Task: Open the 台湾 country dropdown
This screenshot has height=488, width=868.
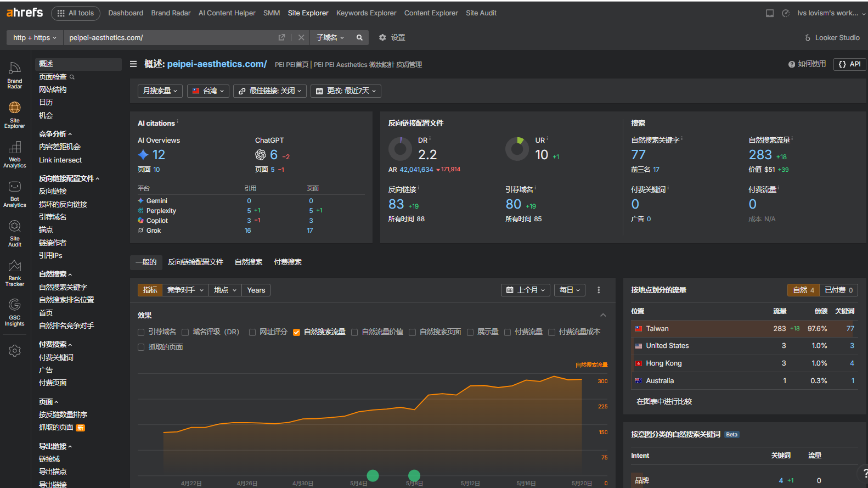Action: (208, 91)
